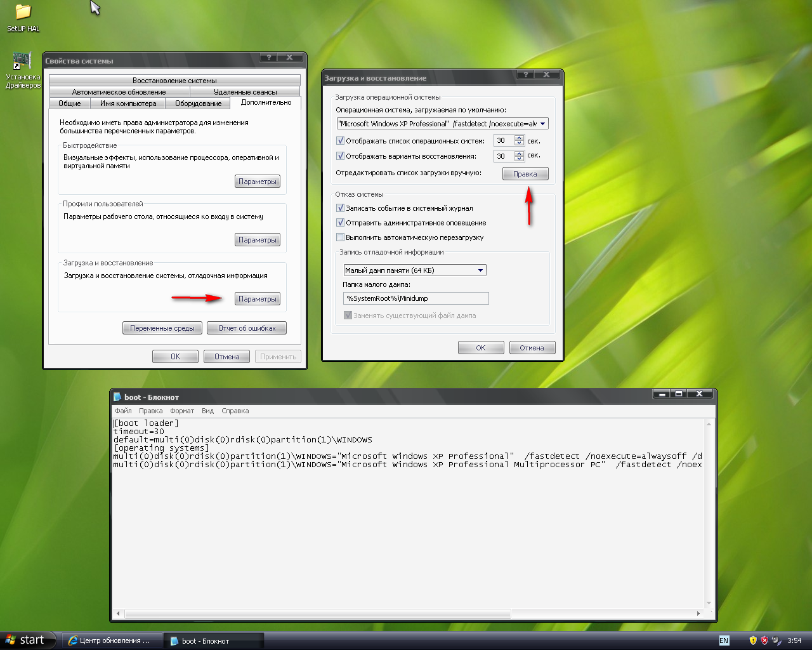Screen dimensions: 812x650
Task: Click the red security shield tray icon
Action: [764, 640]
